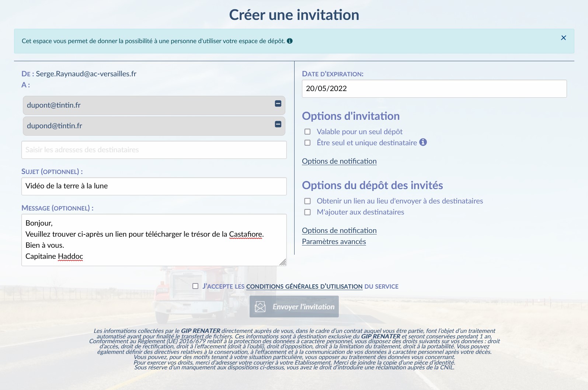Open 'Conditions générales d'utilisation' link
The image size is (588, 390).
305,286
